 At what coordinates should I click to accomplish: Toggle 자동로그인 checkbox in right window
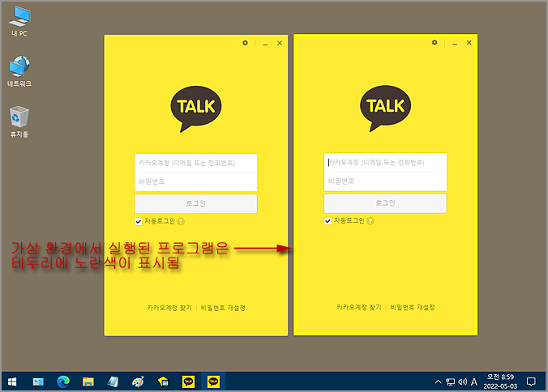[x=328, y=221]
